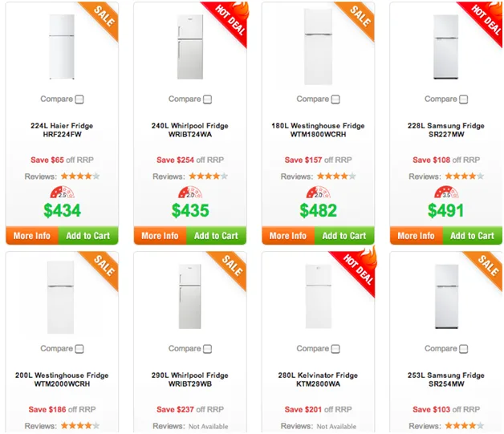This screenshot has width=504, height=434.
Task: Open the 200L Westinghouse Fridge WTM2000WCRH link
Action: click(62, 380)
